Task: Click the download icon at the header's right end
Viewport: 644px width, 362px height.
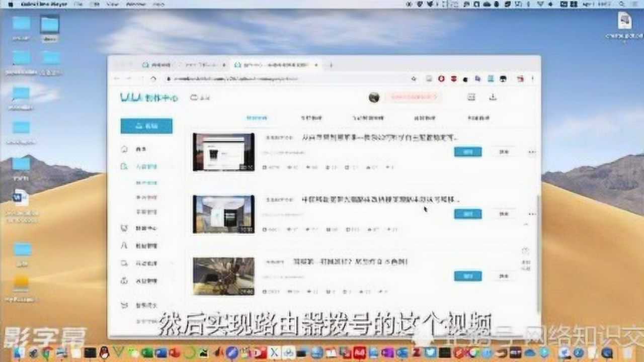Action: pos(493,97)
